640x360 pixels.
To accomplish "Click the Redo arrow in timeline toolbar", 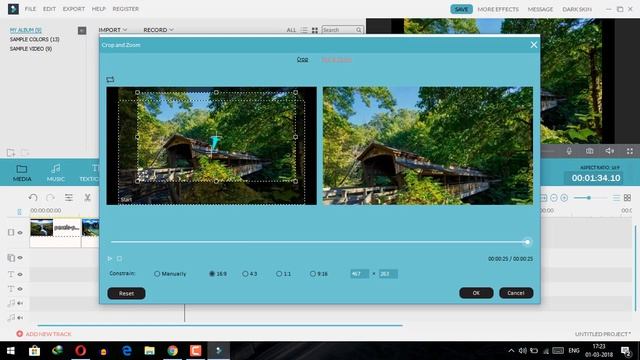I will (x=50, y=198).
